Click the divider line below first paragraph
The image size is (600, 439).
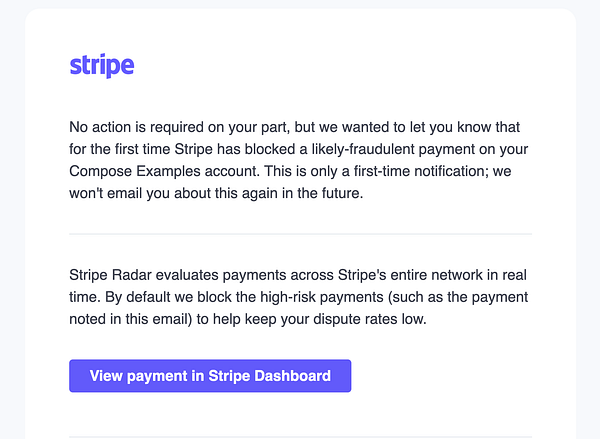click(300, 234)
